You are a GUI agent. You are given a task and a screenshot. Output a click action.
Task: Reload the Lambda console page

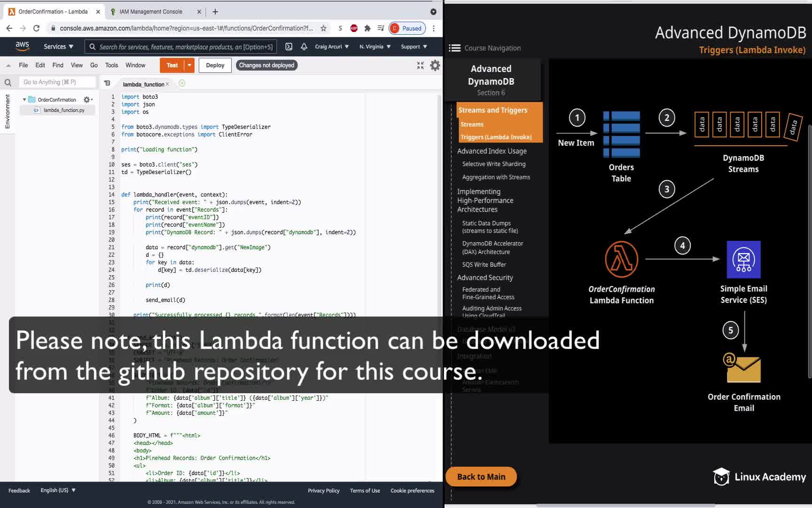point(36,28)
